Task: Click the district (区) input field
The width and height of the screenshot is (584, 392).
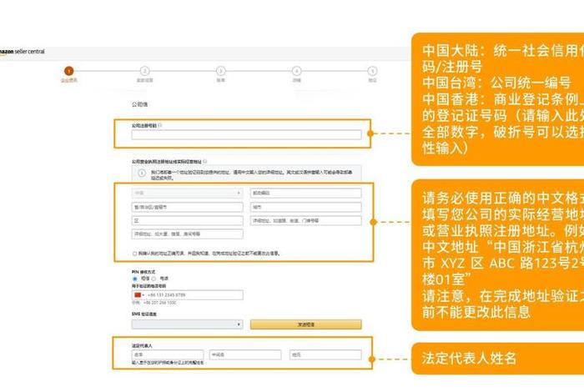Action: point(187,221)
